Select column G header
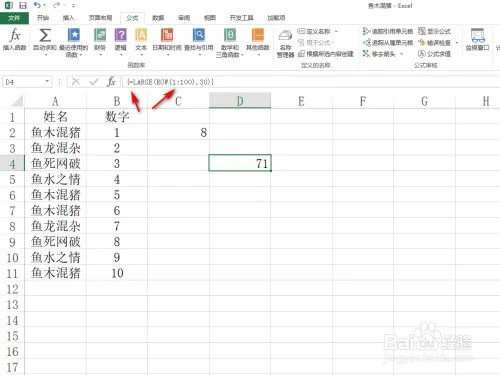 pyautogui.click(x=424, y=101)
